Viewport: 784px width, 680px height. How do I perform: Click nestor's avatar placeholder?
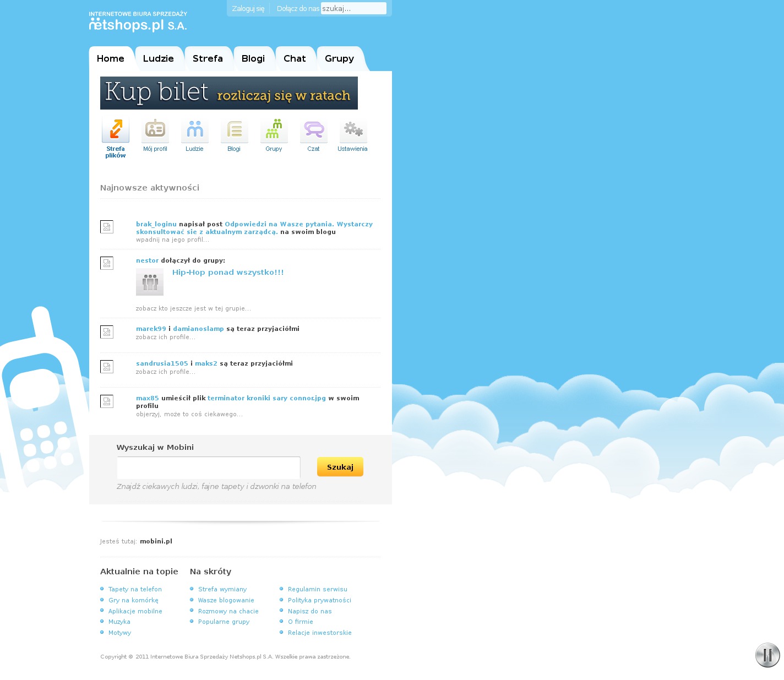tap(107, 263)
